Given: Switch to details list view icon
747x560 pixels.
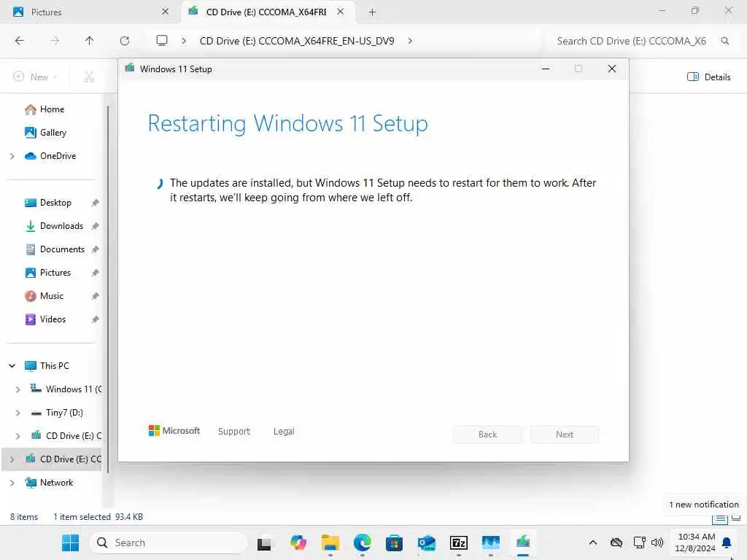Looking at the screenshot, I should click(x=720, y=518).
